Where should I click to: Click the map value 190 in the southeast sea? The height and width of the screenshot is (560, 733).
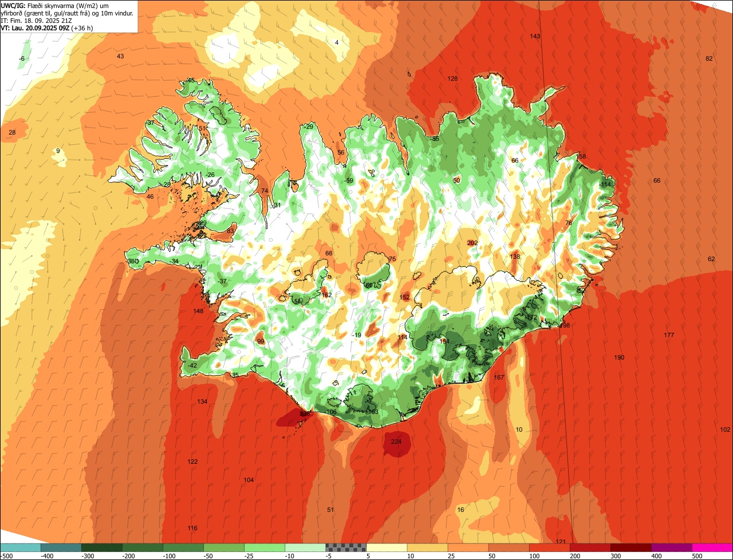pos(619,357)
